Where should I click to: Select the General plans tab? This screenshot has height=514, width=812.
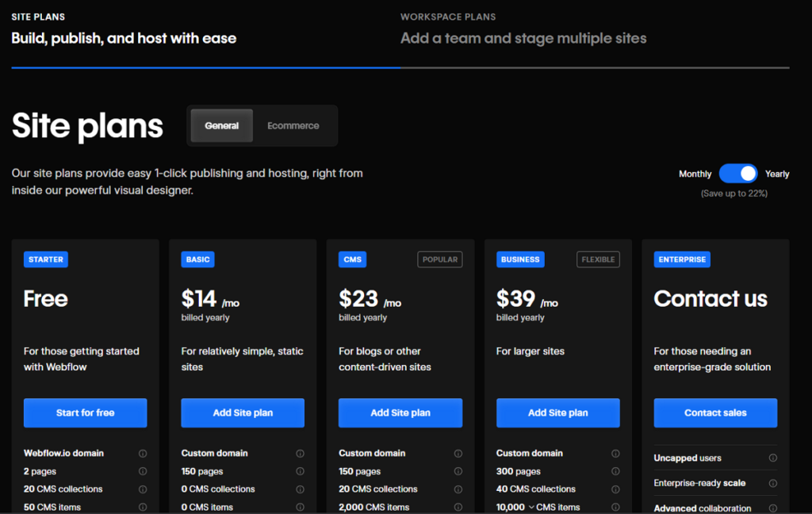pos(222,125)
